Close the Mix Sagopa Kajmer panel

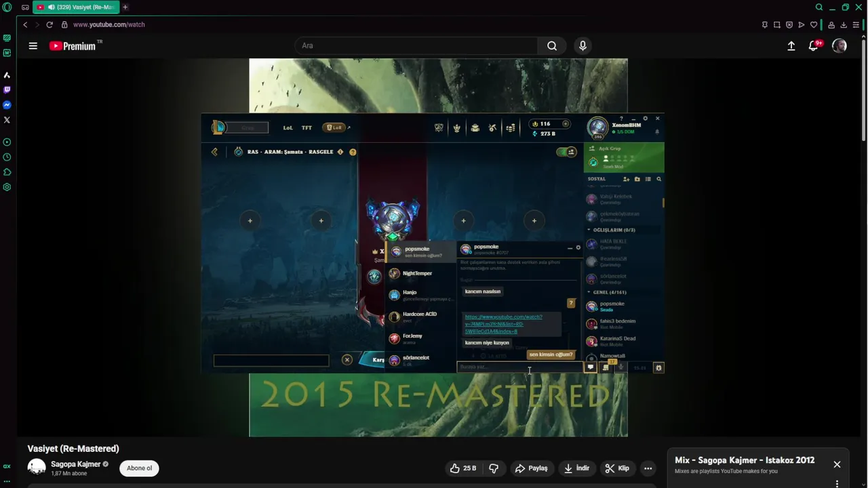click(x=837, y=464)
